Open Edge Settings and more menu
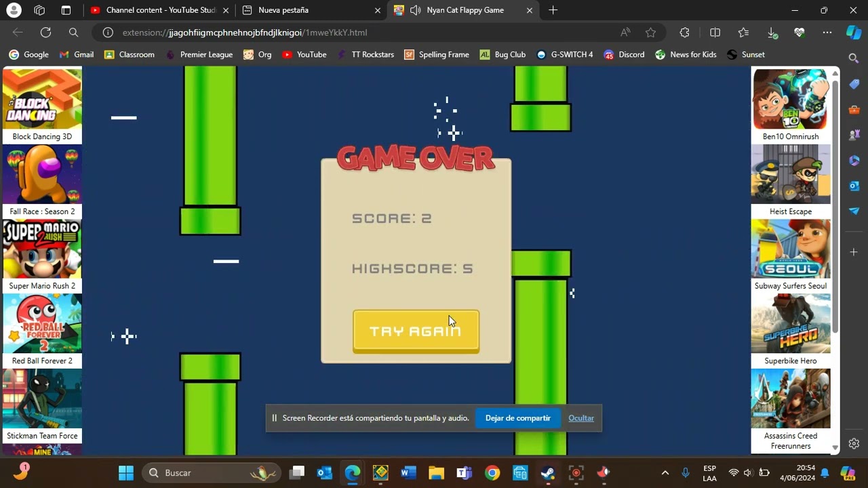Screen dimensions: 868x488 [827, 33]
